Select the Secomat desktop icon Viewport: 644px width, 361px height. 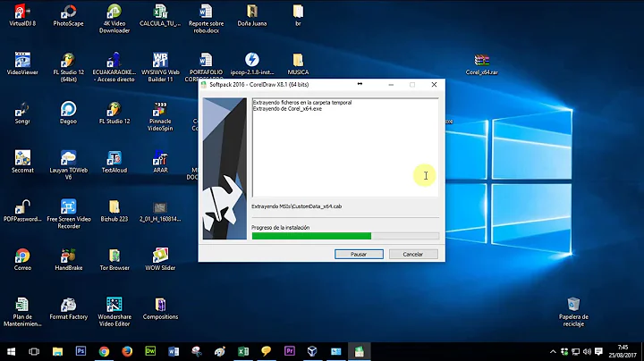point(22,162)
